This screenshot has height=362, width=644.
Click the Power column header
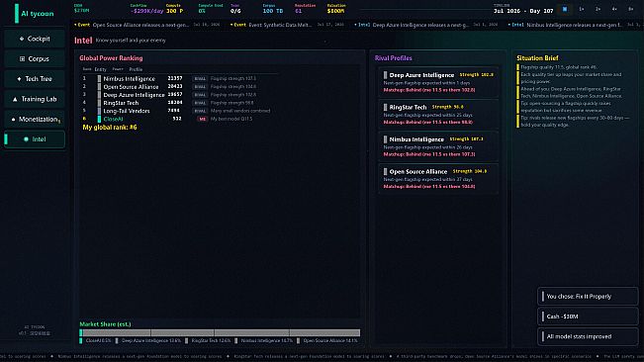(x=118, y=69)
